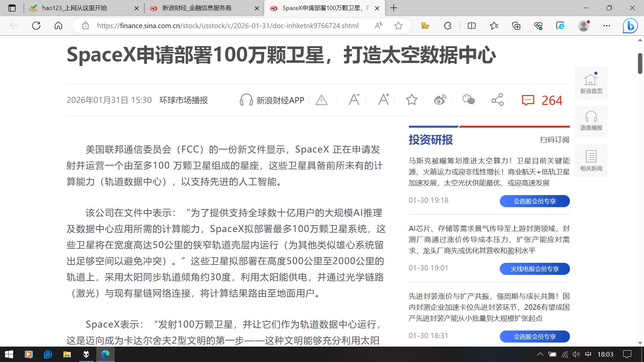Open browser settings and more menu
Screen dimensions: 644x362
(x=606, y=26)
